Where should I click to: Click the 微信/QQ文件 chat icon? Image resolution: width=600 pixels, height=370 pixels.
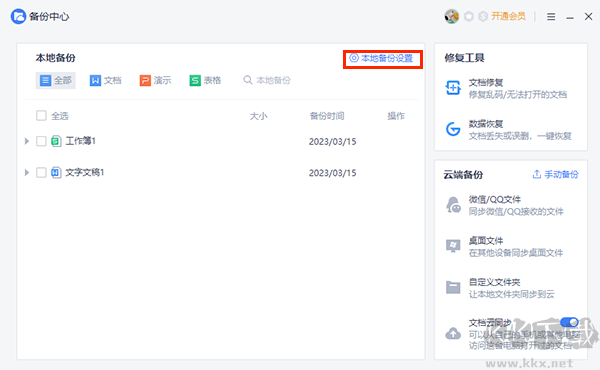[453, 205]
